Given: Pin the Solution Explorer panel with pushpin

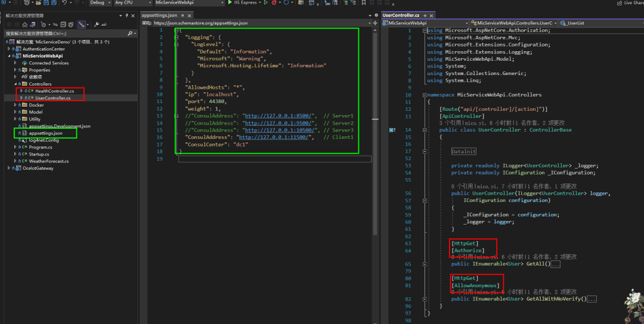Looking at the screenshot, I should click(x=126, y=15).
